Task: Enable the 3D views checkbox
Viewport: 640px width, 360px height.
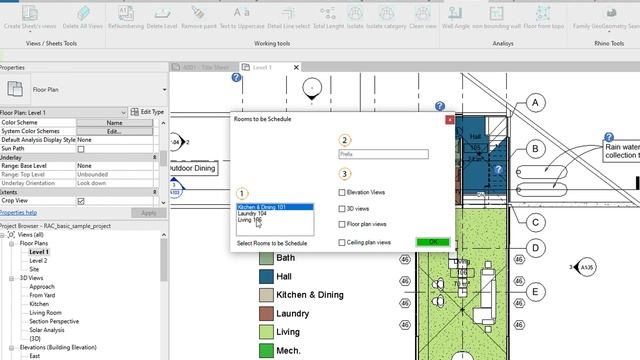Action: (x=342, y=209)
